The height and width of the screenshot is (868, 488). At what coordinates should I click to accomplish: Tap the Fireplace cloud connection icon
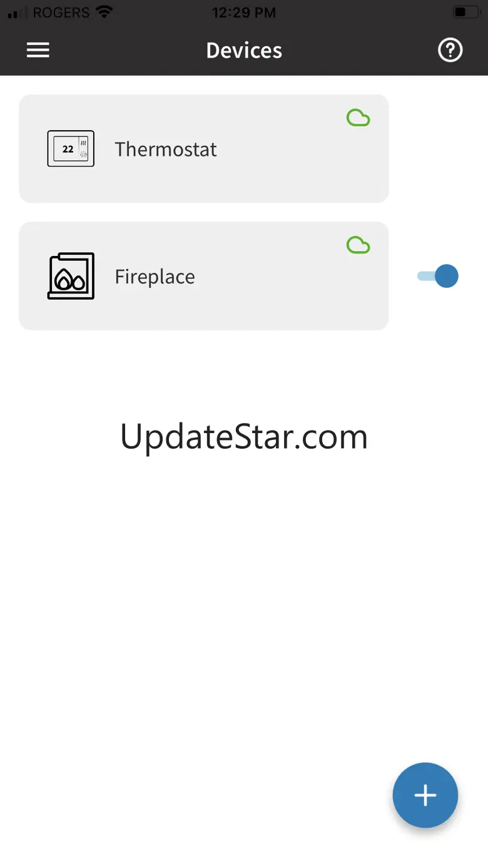click(358, 245)
